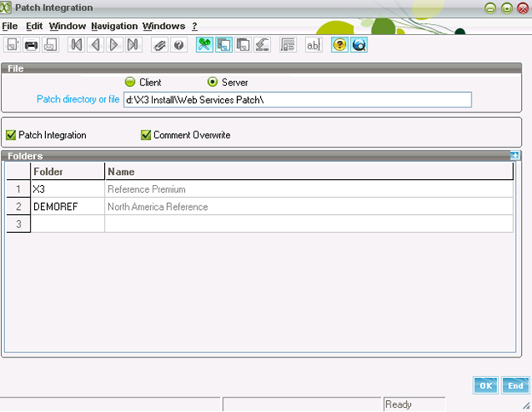Toggle the Comment Overwrite checkbox
This screenshot has height=412, width=532.
[146, 135]
